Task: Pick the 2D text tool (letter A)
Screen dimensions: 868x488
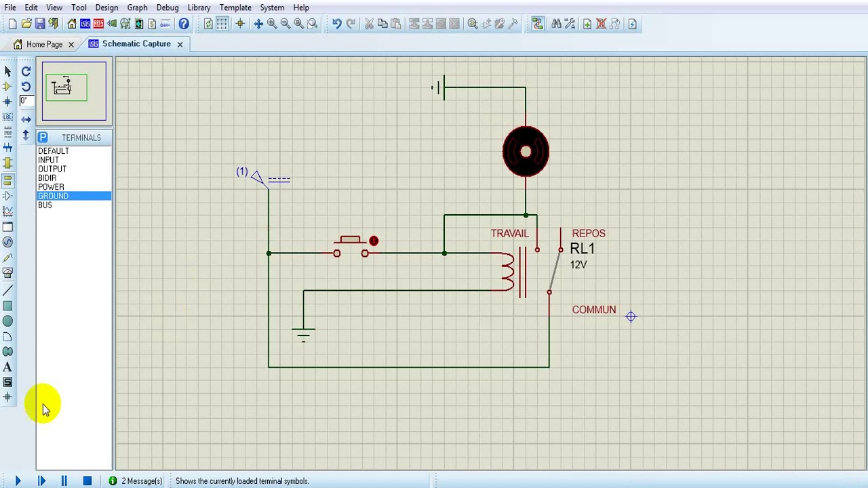Action: (7, 367)
